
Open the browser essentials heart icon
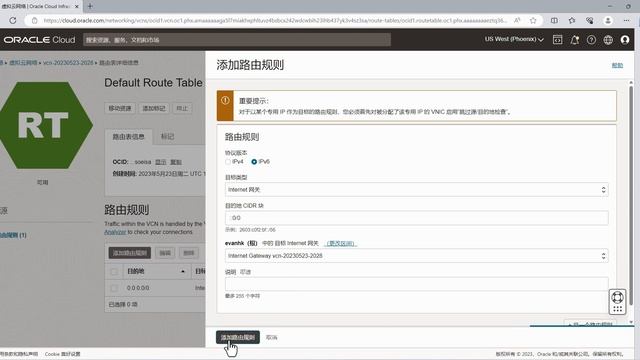(590, 20)
